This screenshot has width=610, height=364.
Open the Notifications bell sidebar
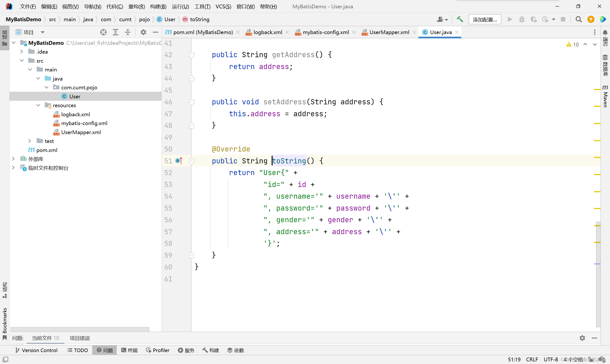tap(605, 38)
